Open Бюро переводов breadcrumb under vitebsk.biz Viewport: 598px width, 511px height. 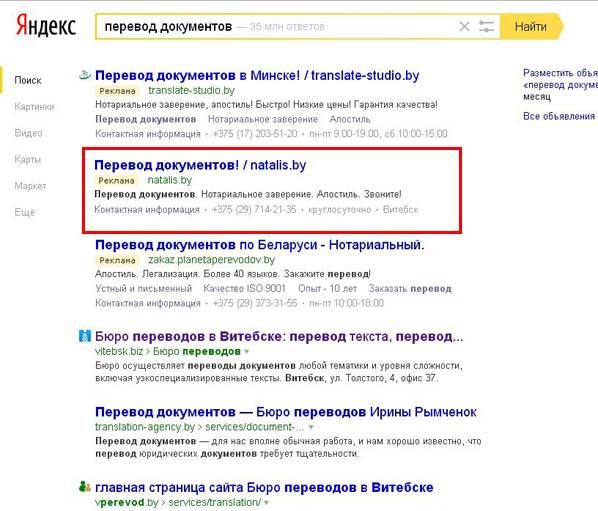(x=197, y=351)
